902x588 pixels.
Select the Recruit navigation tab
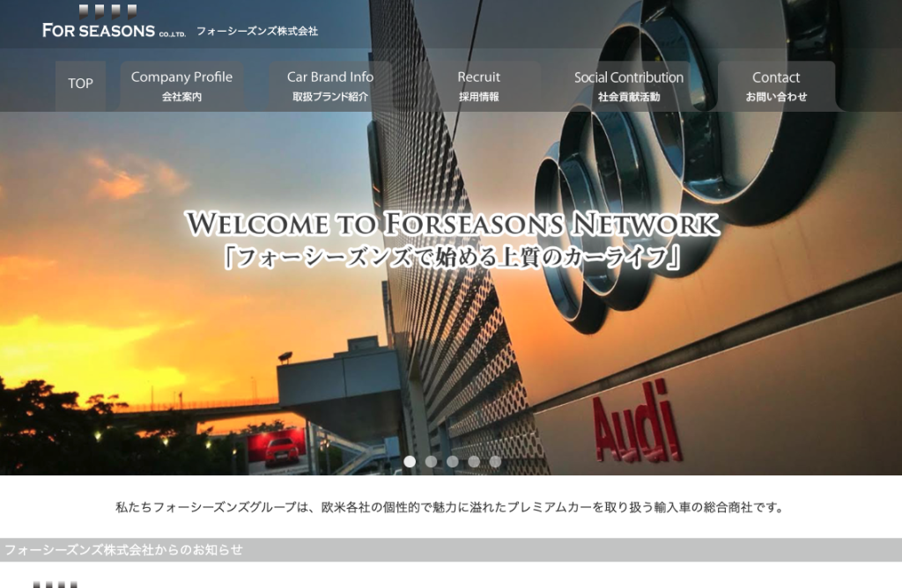478,85
